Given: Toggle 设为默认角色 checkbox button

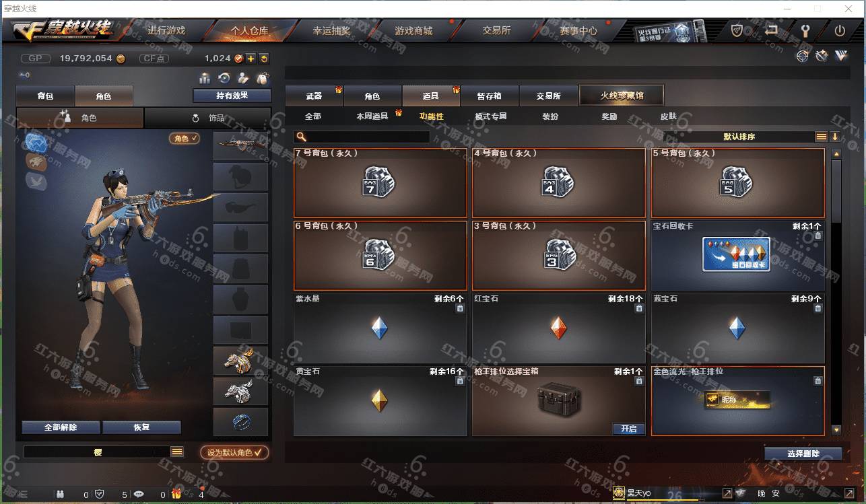Looking at the screenshot, I should pos(234,453).
